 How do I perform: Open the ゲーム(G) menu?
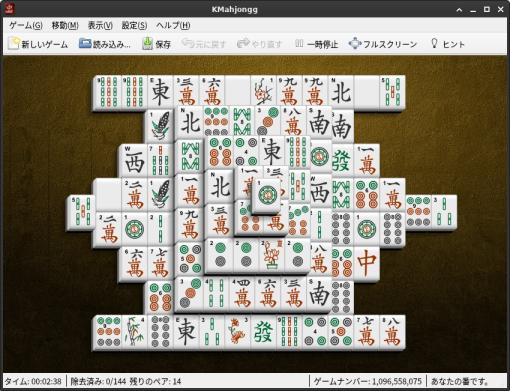click(26, 25)
